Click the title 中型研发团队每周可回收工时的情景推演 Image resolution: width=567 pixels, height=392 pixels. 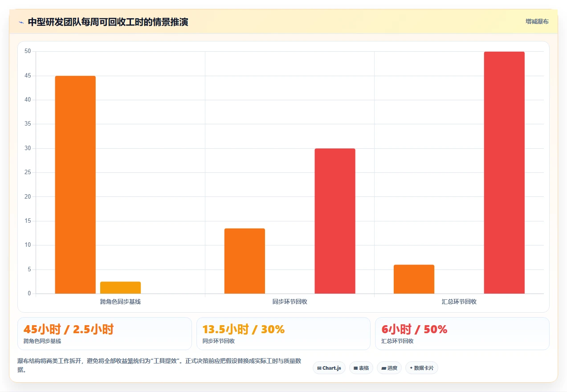click(x=108, y=22)
